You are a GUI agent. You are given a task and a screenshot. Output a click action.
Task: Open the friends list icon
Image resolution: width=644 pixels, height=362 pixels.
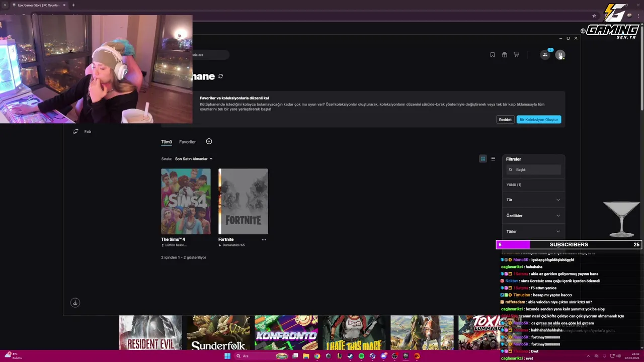pos(545,55)
